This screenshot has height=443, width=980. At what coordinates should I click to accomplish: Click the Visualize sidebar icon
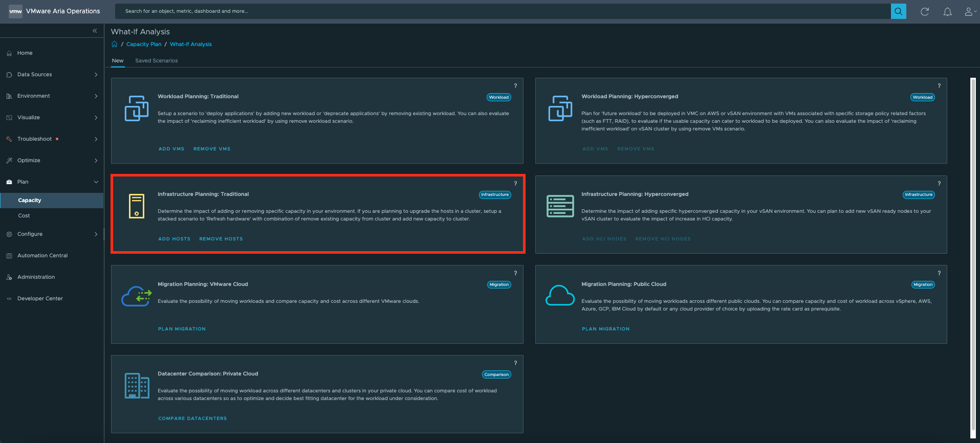tap(9, 118)
